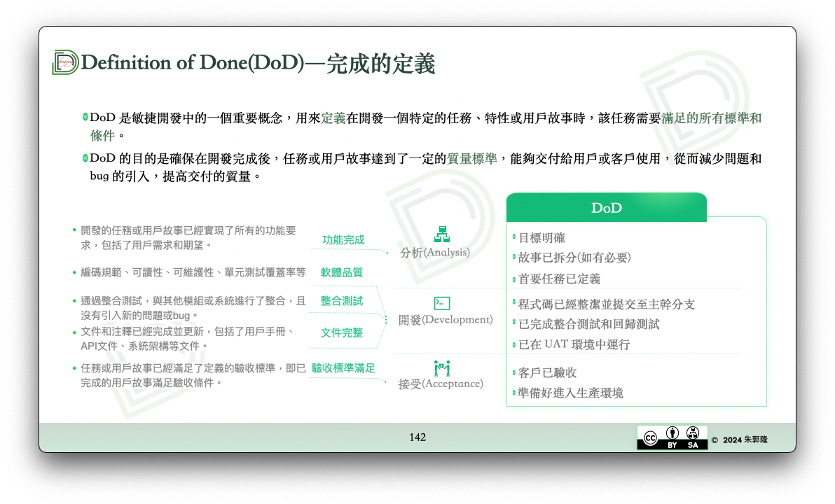Image resolution: width=835 pixels, height=504 pixels.
Task: Click the '整合測試' label
Action: click(x=342, y=301)
